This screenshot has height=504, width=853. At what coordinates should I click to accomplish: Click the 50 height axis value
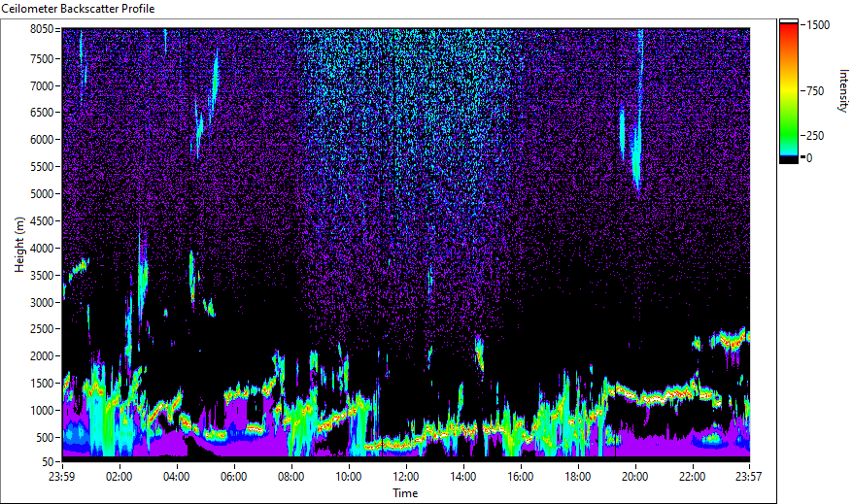coord(48,462)
